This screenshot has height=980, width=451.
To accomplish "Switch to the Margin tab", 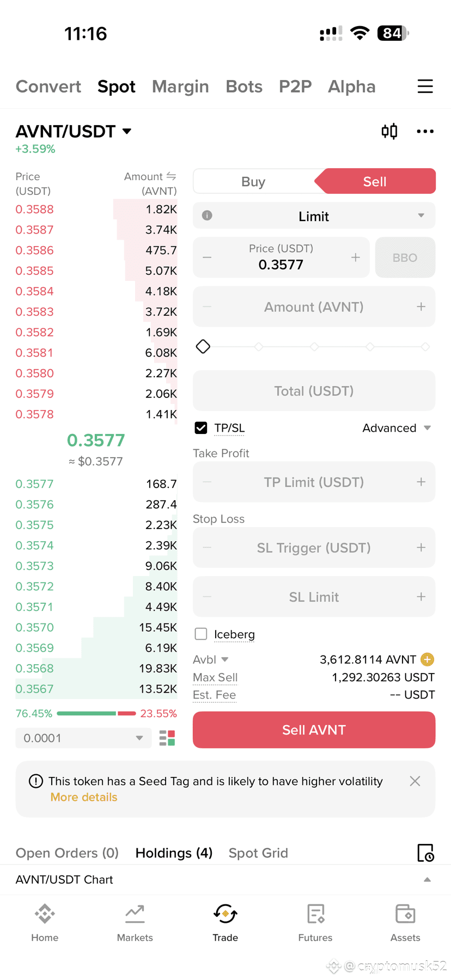I will point(180,87).
